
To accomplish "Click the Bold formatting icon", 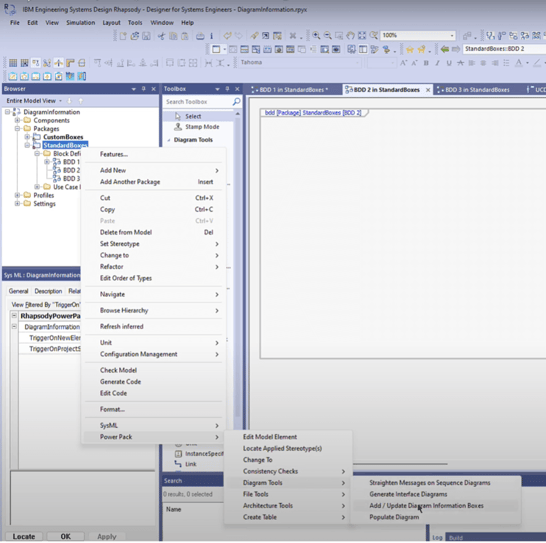I will [x=426, y=63].
